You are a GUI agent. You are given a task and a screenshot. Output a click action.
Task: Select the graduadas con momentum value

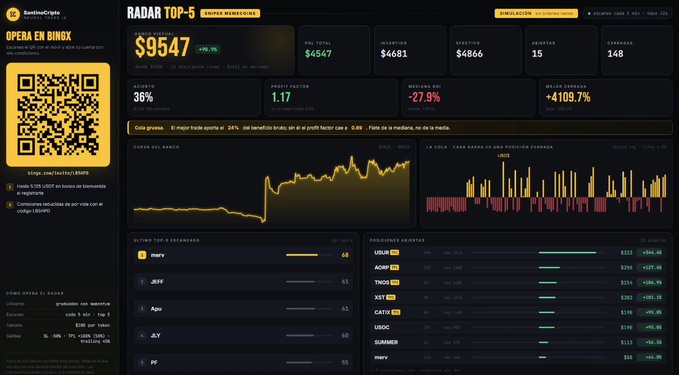[83, 304]
